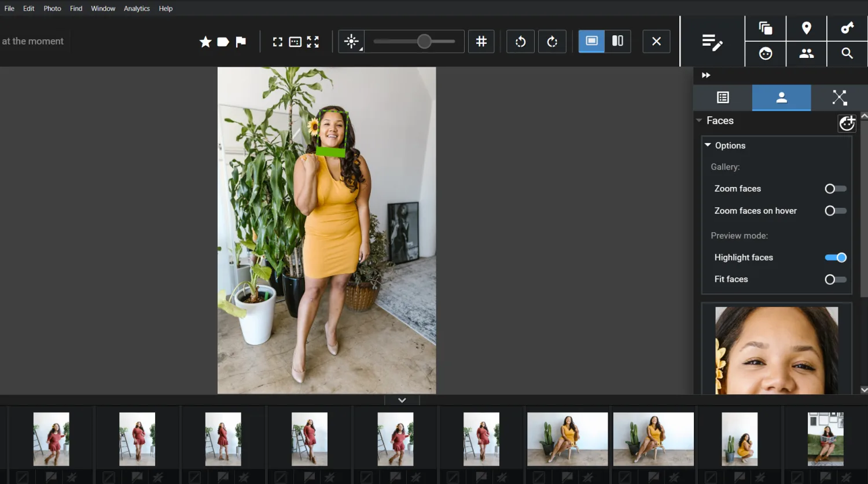This screenshot has height=484, width=868.
Task: Click the dotted rectangle zoom icon
Action: pyautogui.click(x=295, y=42)
